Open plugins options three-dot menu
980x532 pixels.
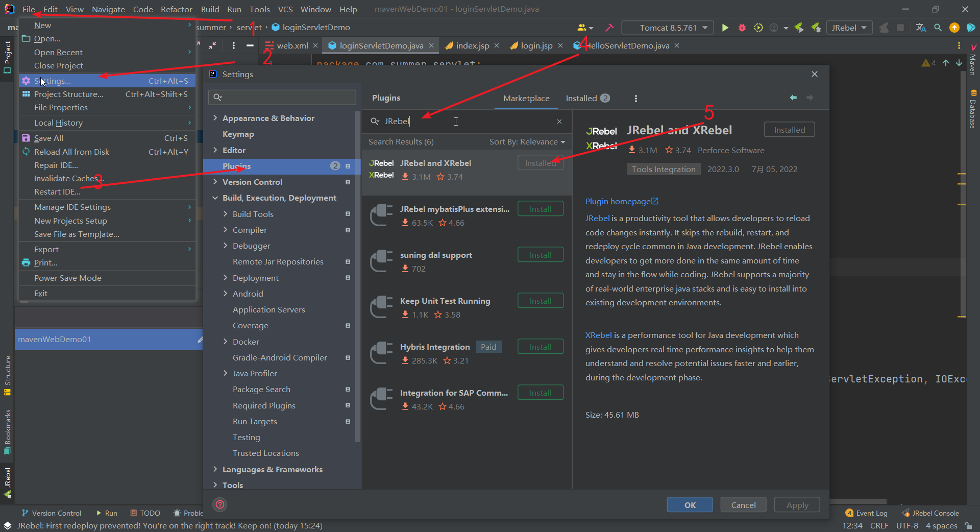click(635, 98)
